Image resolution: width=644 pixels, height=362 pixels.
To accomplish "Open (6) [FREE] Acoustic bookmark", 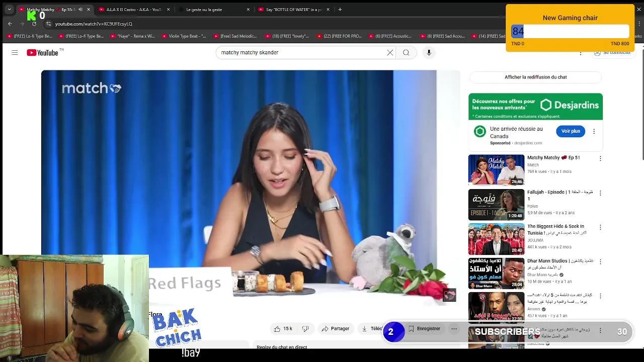I will click(391, 36).
